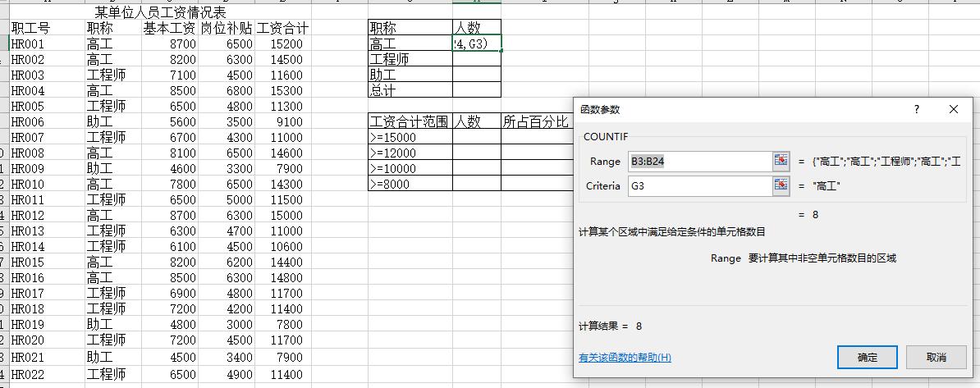
Task: Select the 基本工资 header cell
Action: point(169,28)
